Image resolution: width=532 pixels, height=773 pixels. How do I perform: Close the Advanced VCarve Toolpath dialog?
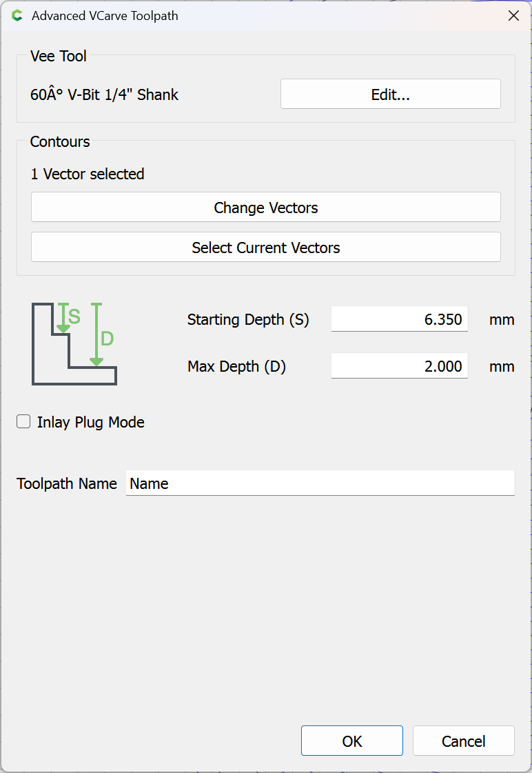513,16
